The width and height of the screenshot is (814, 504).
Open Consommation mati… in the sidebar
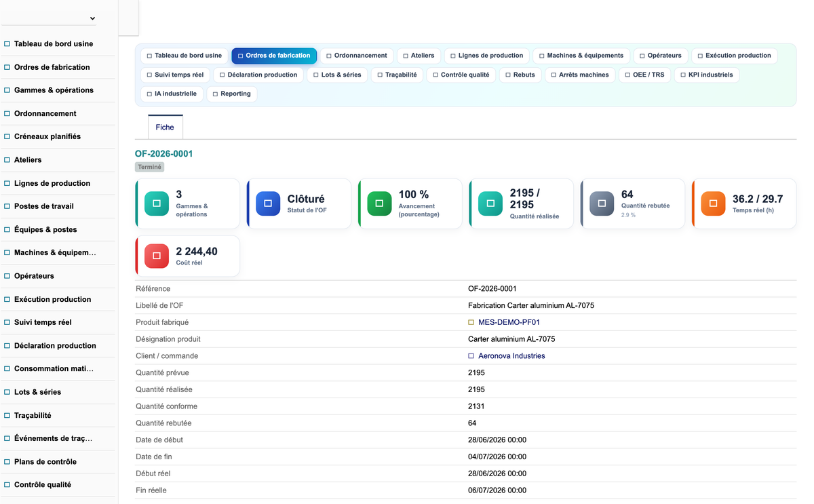tap(54, 369)
